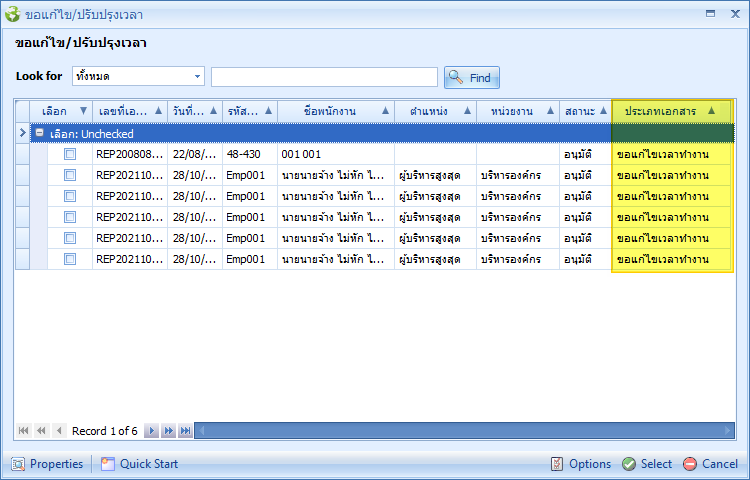Click the ตำแหน่ง column header

pyautogui.click(x=435, y=111)
